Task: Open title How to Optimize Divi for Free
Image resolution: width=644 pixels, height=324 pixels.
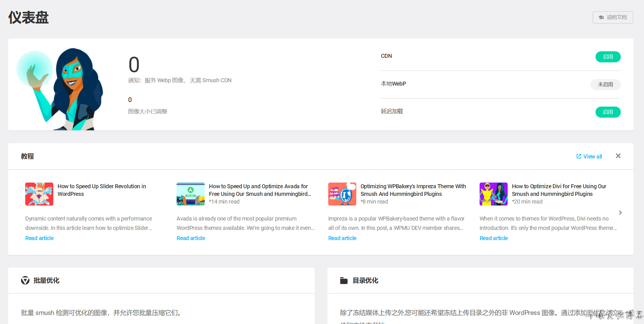Action: 559,190
